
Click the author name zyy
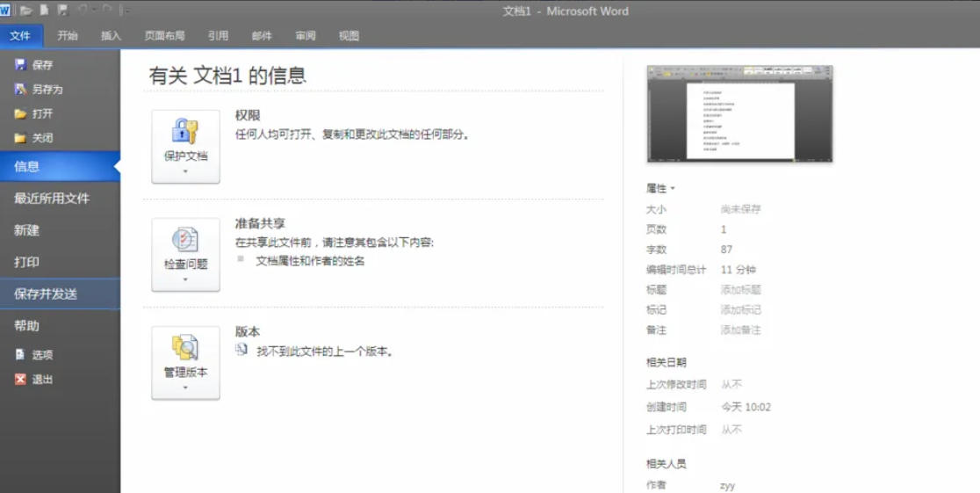(x=727, y=485)
